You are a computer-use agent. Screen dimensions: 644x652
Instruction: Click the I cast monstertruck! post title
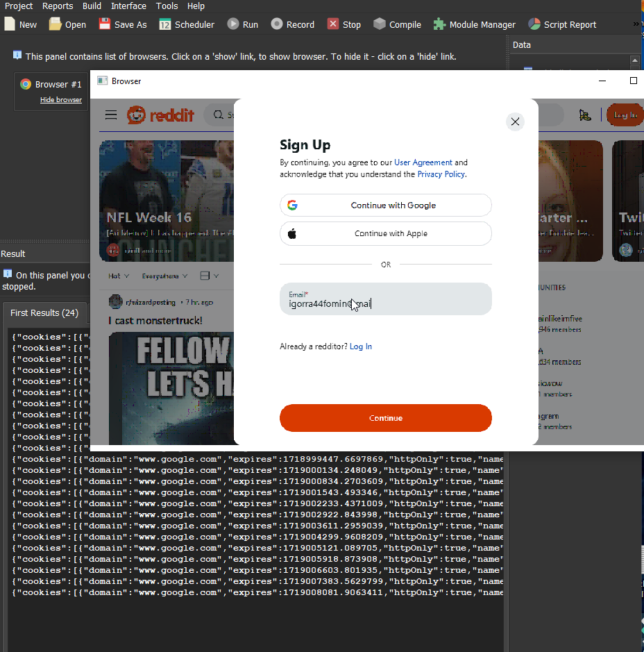tap(155, 321)
